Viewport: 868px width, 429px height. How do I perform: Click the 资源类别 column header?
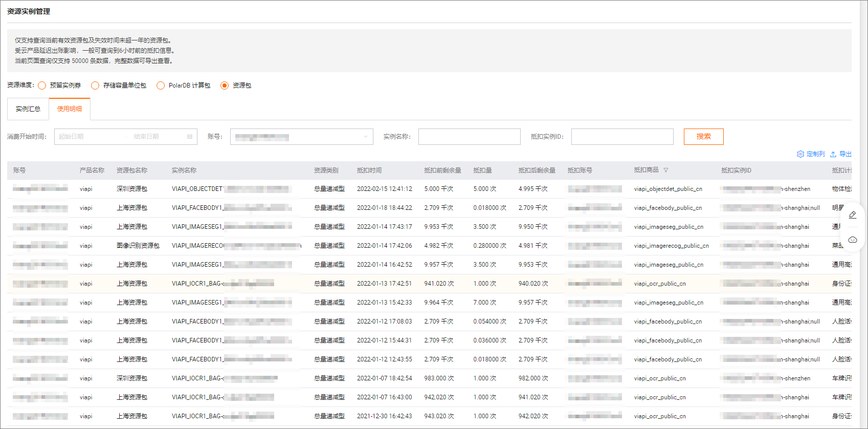(326, 170)
